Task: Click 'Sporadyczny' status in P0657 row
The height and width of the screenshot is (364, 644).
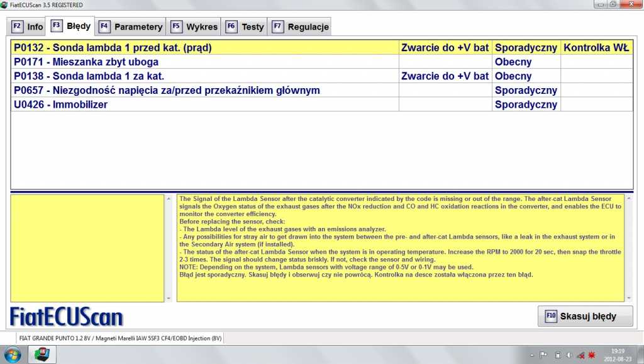Action: 526,91
